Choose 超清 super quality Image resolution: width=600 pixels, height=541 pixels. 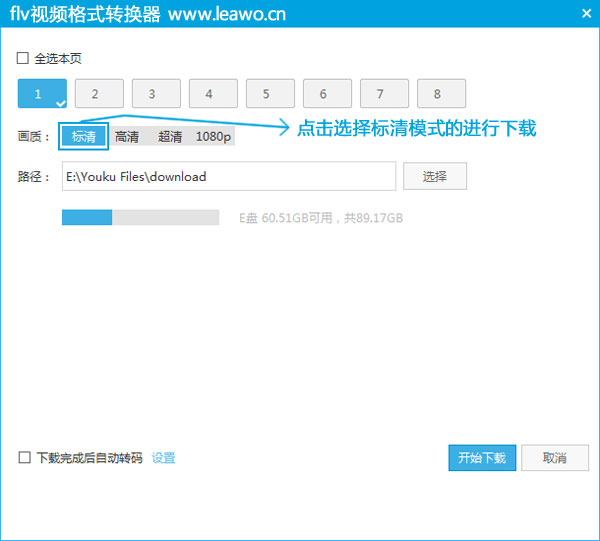(170, 136)
